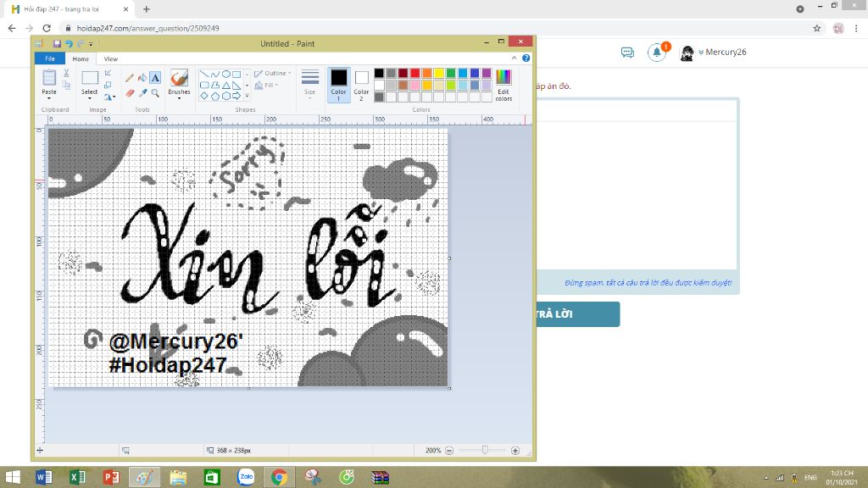Open the Resize and skew tool
This screenshot has width=868, height=488.
coord(108,85)
